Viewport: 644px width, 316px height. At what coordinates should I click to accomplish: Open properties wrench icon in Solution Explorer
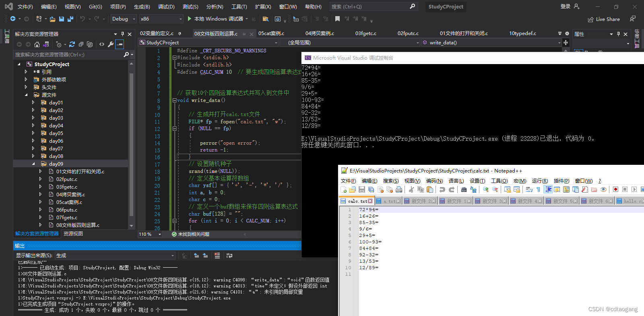point(111,44)
